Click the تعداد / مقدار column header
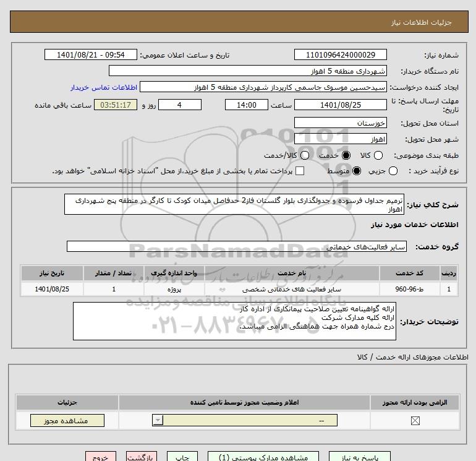Image resolution: width=476 pixels, height=461 pixels. [x=114, y=273]
